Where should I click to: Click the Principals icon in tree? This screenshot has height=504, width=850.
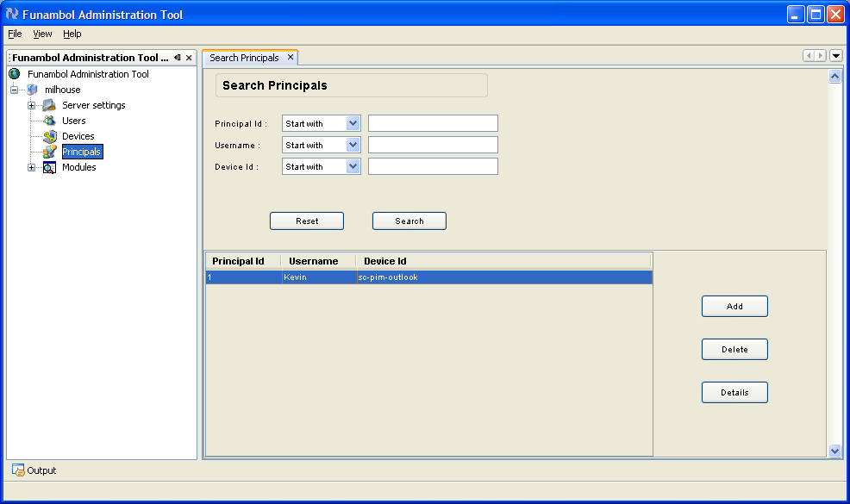[x=50, y=152]
